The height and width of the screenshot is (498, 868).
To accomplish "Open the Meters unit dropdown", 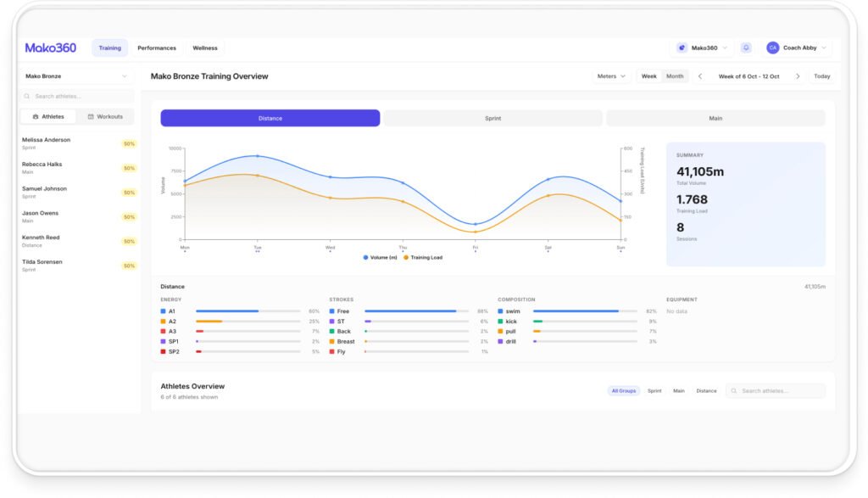I will click(611, 76).
